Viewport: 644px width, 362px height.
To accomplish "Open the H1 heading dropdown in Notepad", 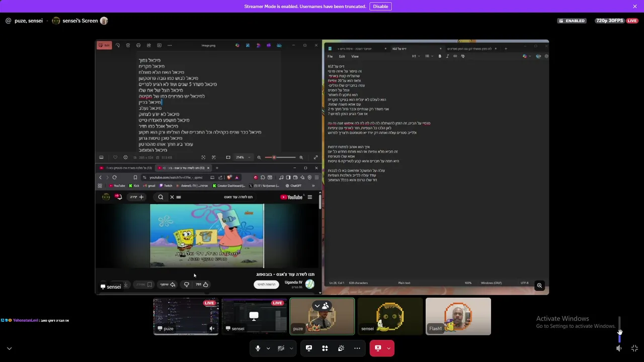I will [x=415, y=56].
